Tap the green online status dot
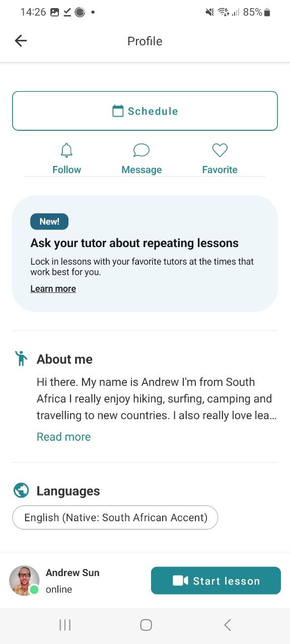This screenshot has height=644, width=290. [x=34, y=590]
